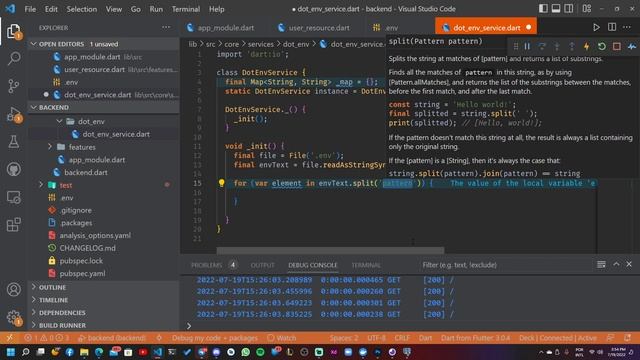Click the Watch status bar button
Screen dimensions: 640x360
pos(282,338)
